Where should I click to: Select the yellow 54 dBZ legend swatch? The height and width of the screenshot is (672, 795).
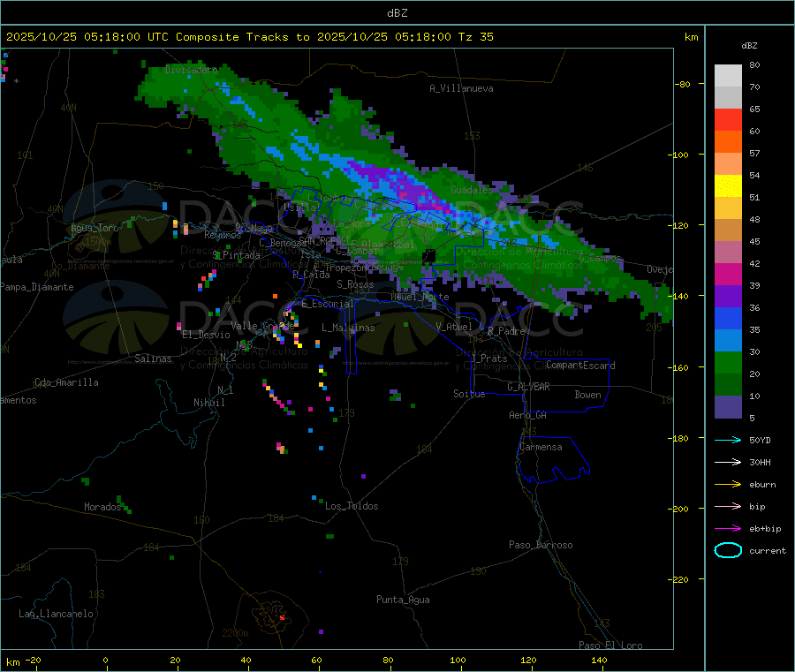pyautogui.click(x=728, y=186)
